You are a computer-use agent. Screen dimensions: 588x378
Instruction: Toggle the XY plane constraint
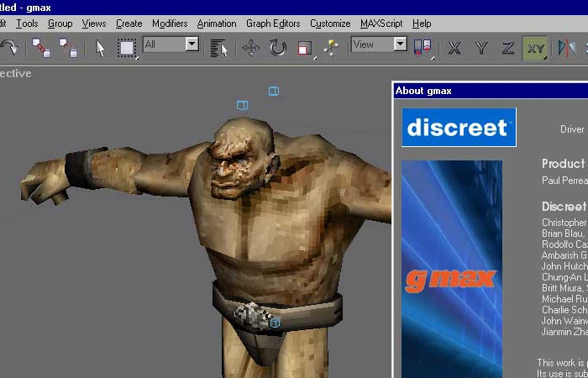(x=534, y=48)
